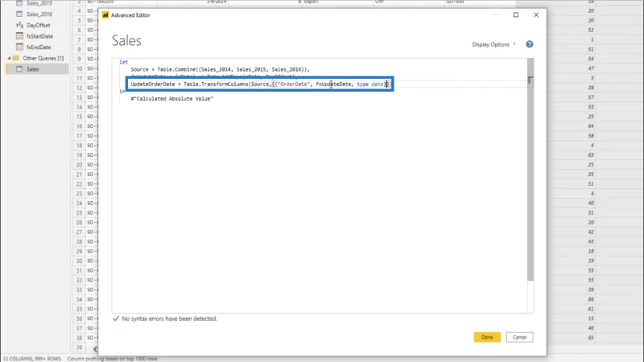Click the Advanced Editor Power BI icon
This screenshot has height=362, width=644.
coord(105,14)
